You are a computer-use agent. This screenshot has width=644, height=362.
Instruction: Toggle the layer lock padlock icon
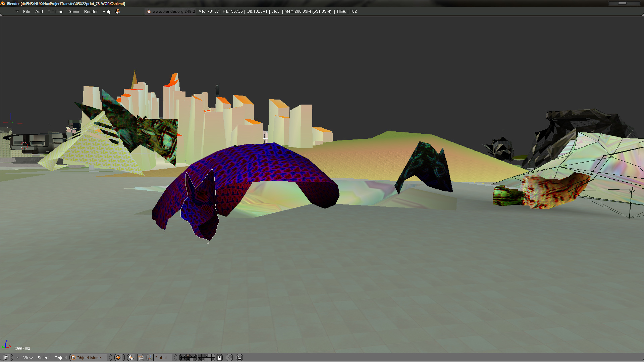pyautogui.click(x=219, y=358)
